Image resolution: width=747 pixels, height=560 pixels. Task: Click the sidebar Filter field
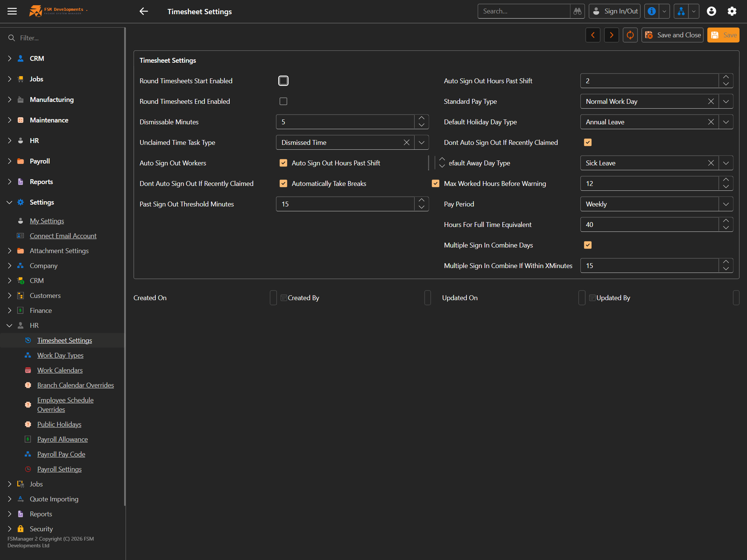coord(63,38)
